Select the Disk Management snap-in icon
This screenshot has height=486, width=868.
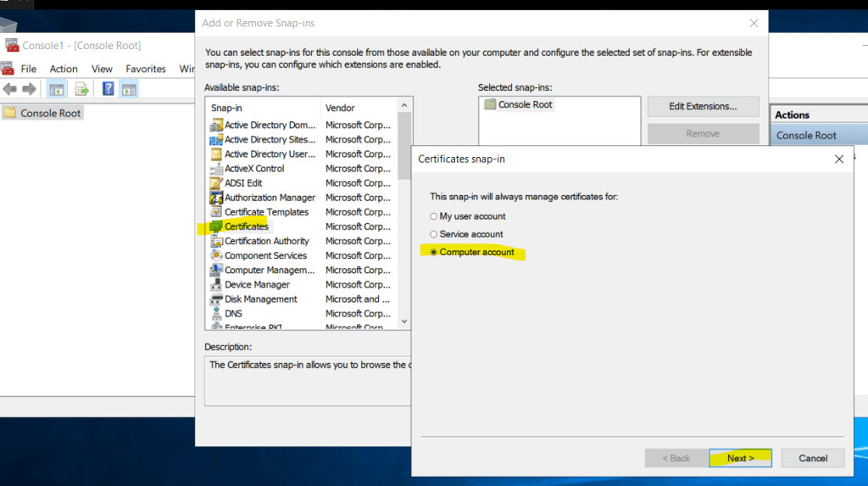[216, 299]
